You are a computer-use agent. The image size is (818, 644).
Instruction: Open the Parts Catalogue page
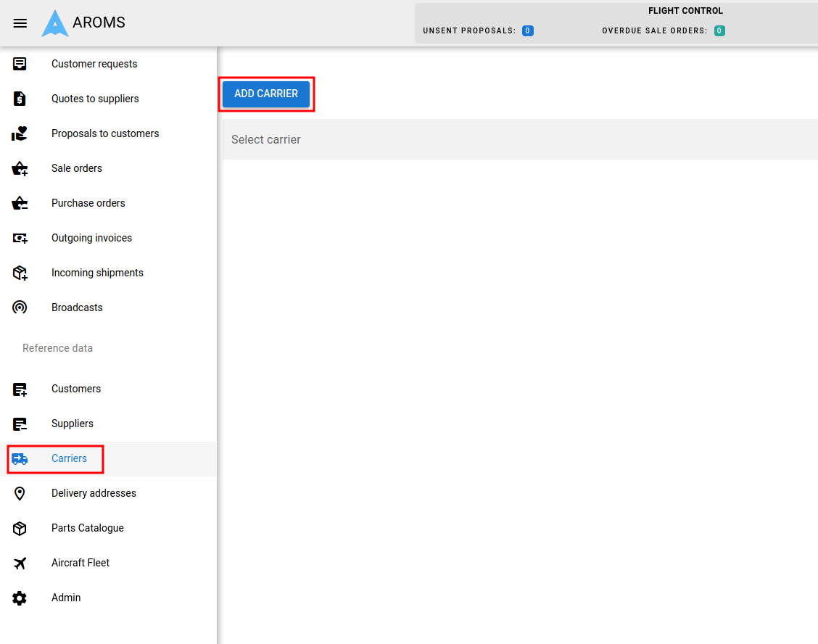(x=88, y=528)
